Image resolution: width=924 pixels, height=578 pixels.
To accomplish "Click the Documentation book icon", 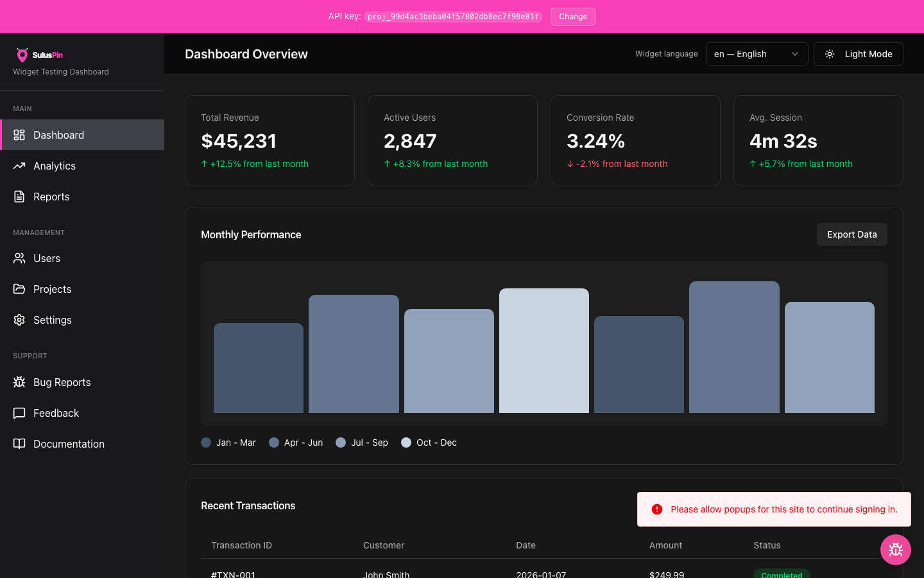I will click(x=19, y=444).
